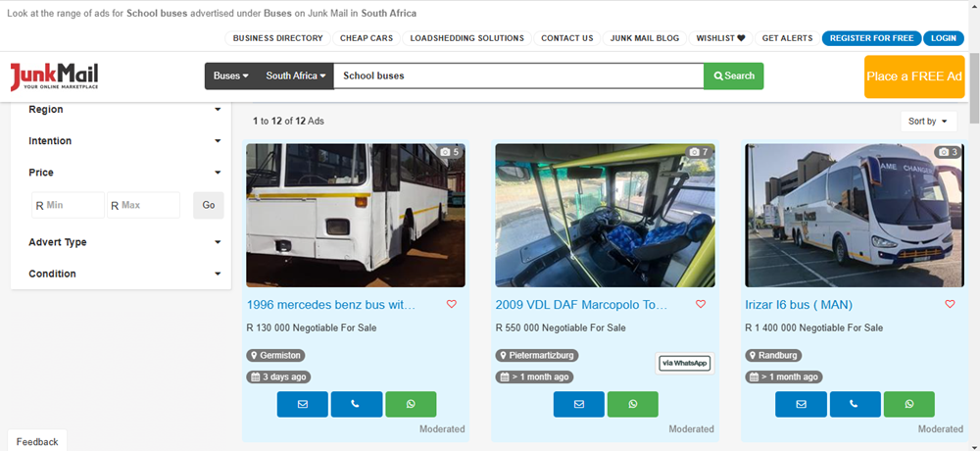
Task: Open Irizar I6 bus ( MAN) listing title
Action: pos(799,305)
